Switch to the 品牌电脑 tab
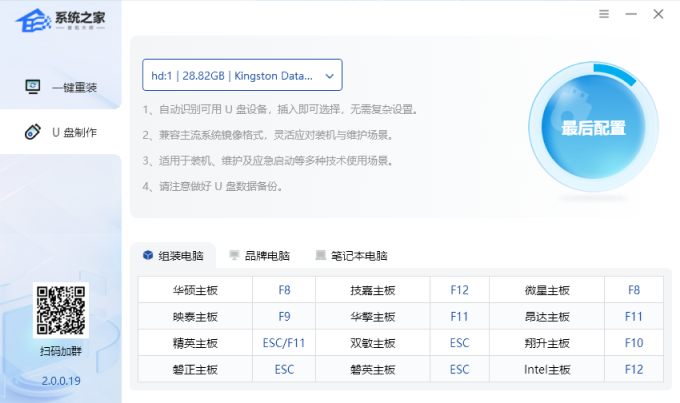The image size is (680, 403). pos(259,256)
